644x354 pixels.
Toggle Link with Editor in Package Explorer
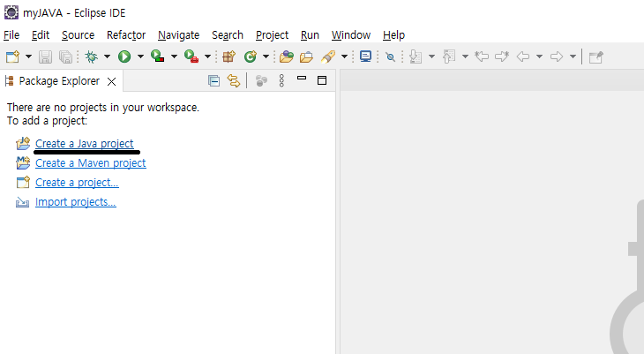point(234,80)
